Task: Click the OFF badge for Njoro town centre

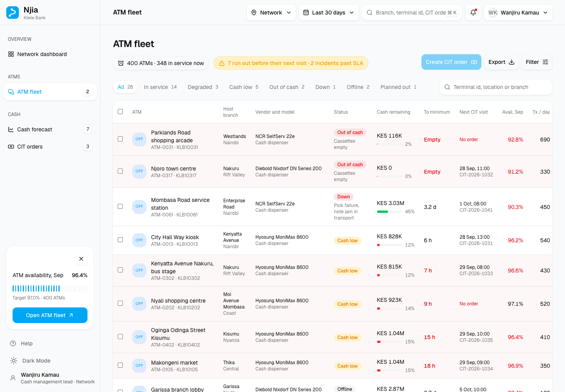Action: tap(139, 171)
